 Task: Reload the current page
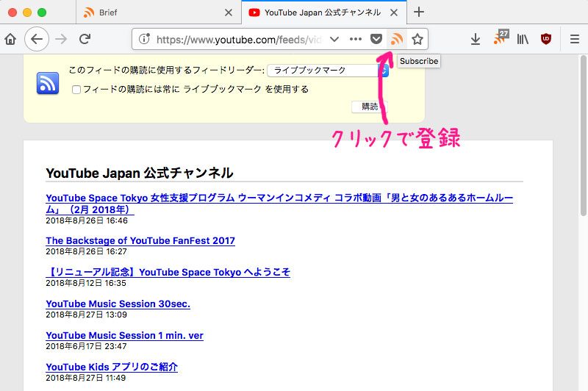(85, 39)
